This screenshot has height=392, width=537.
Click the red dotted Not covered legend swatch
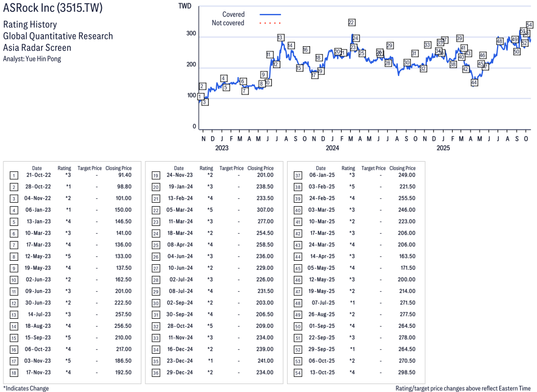(x=270, y=23)
